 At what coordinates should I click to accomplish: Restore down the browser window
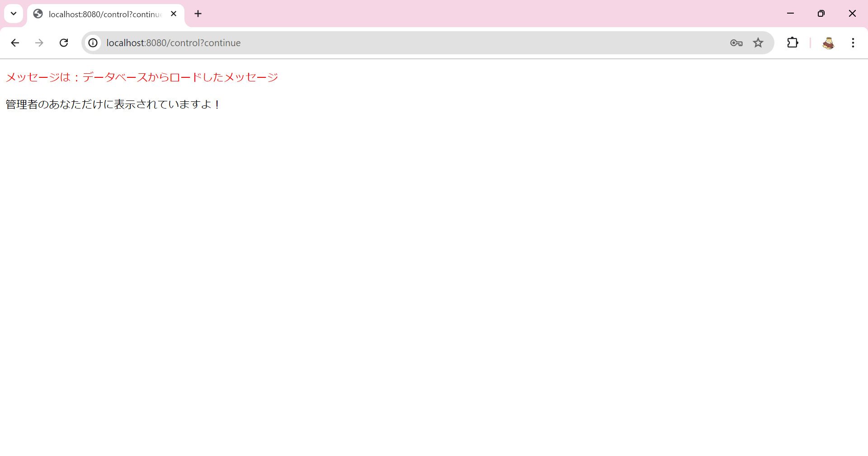[x=821, y=14]
